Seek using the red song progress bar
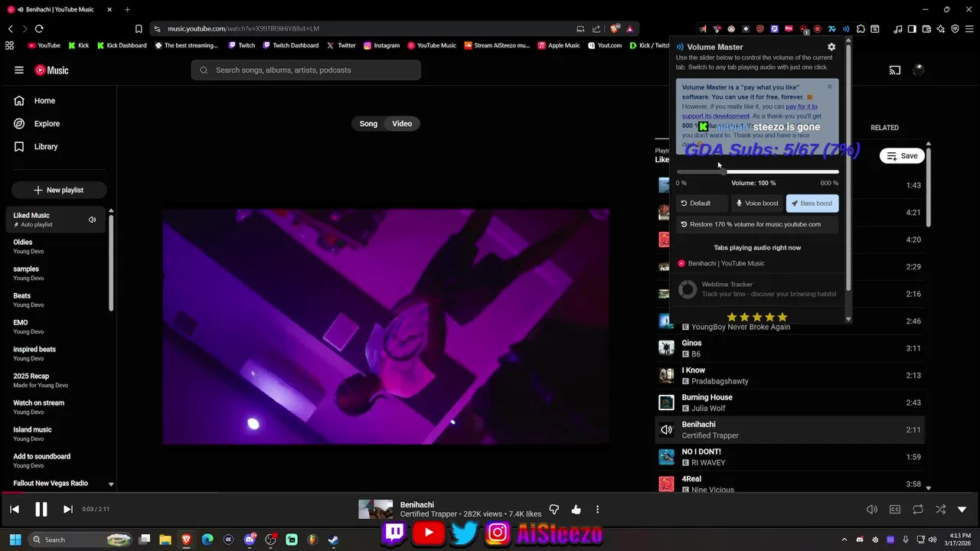The image size is (980, 551). coord(490,494)
